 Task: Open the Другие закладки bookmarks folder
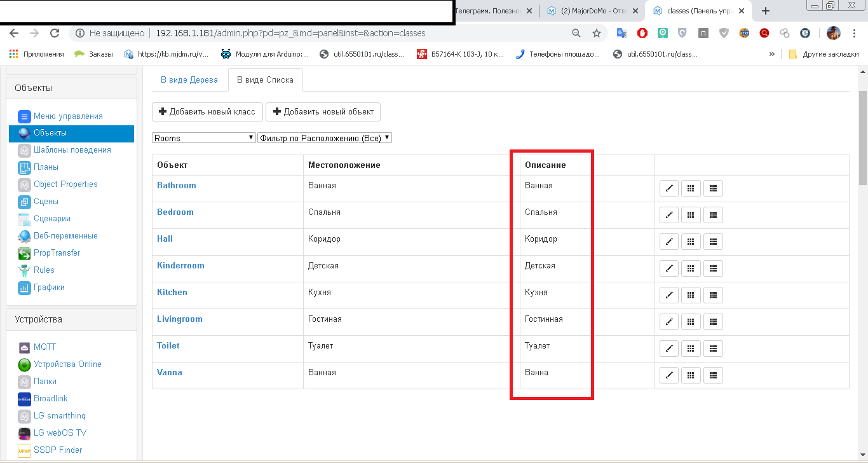click(x=824, y=54)
